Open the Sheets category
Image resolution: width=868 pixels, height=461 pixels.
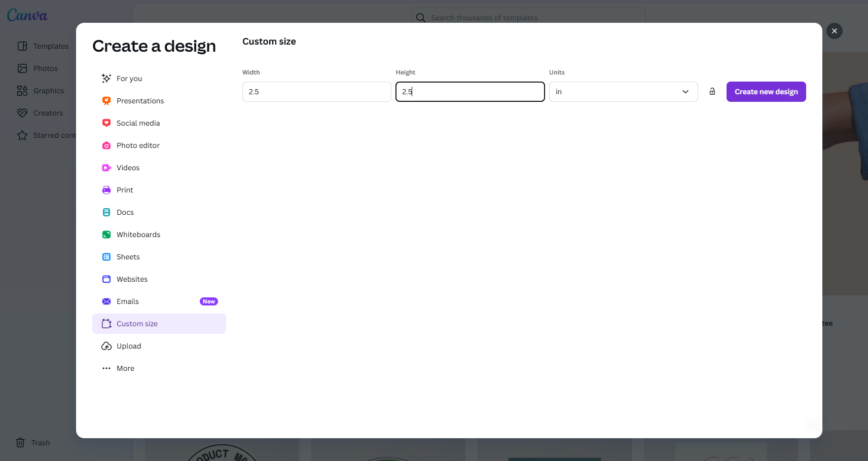coord(128,257)
